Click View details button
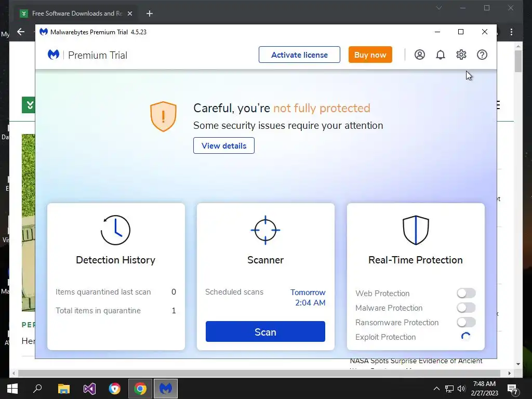The image size is (532, 399). (224, 145)
